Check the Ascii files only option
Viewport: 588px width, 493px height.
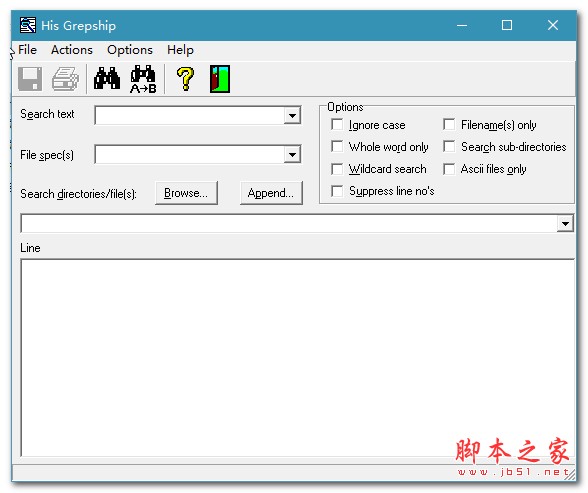coord(449,169)
